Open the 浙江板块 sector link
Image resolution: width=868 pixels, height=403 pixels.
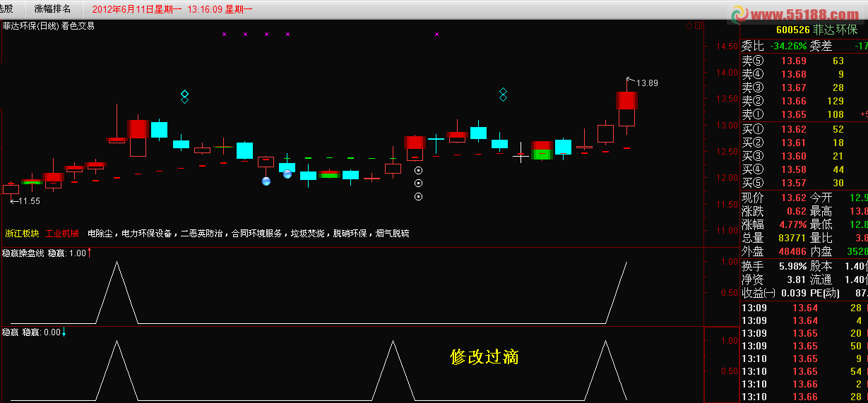(22, 233)
